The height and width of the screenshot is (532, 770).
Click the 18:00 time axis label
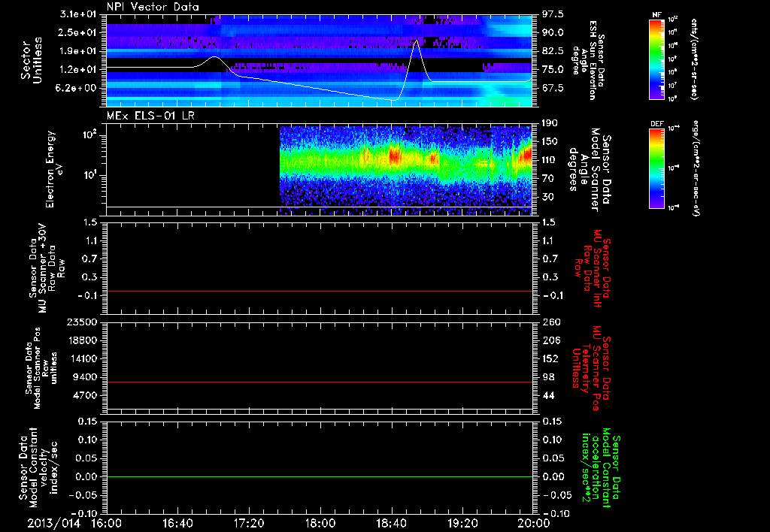[320, 523]
